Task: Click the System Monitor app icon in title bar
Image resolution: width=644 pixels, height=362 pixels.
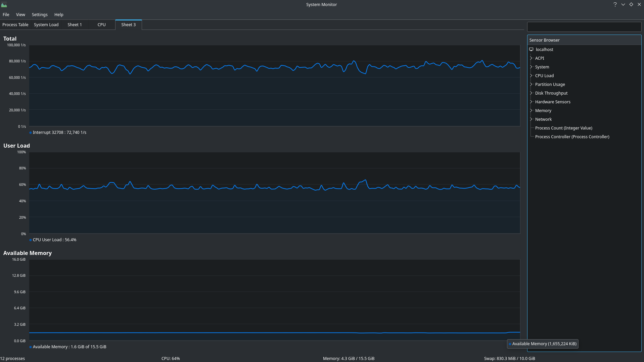Action: 4,5
